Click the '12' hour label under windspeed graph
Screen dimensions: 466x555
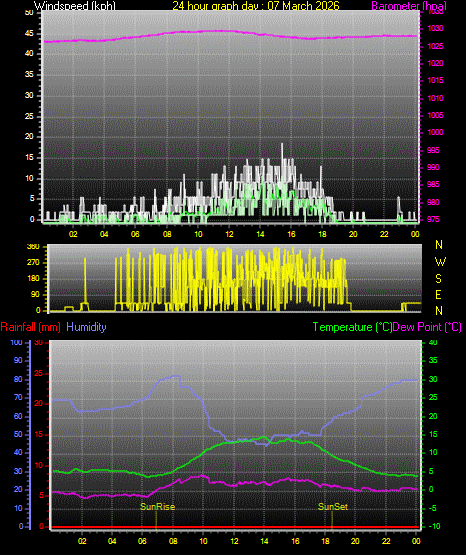point(229,234)
